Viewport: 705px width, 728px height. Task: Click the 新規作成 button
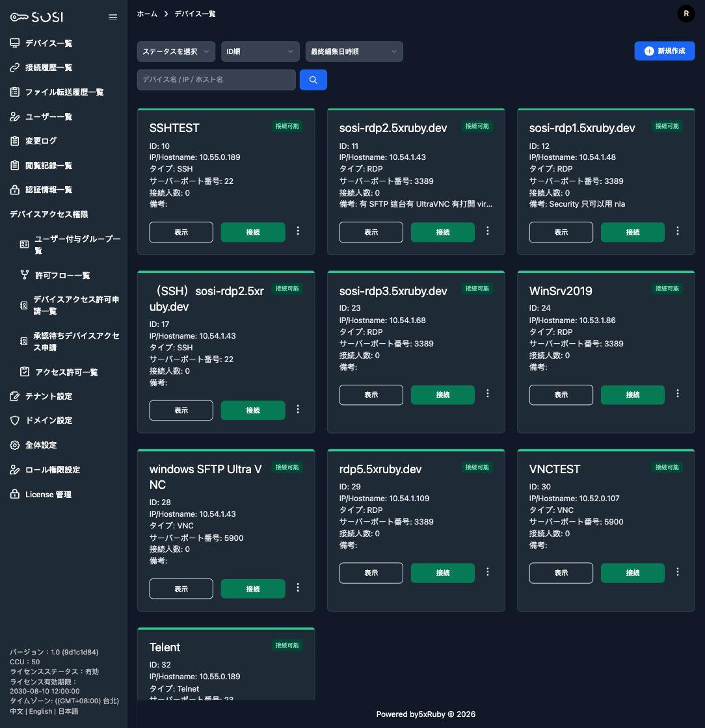(665, 51)
